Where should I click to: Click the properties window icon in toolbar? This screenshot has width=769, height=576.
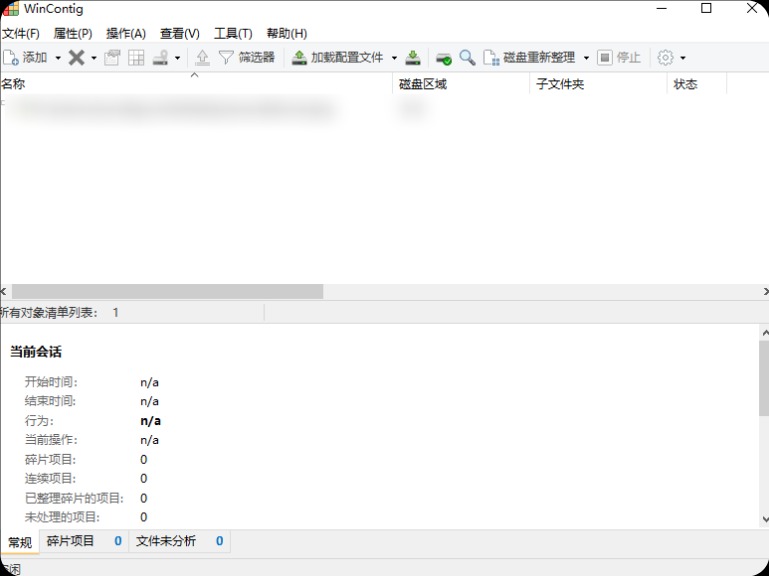112,58
